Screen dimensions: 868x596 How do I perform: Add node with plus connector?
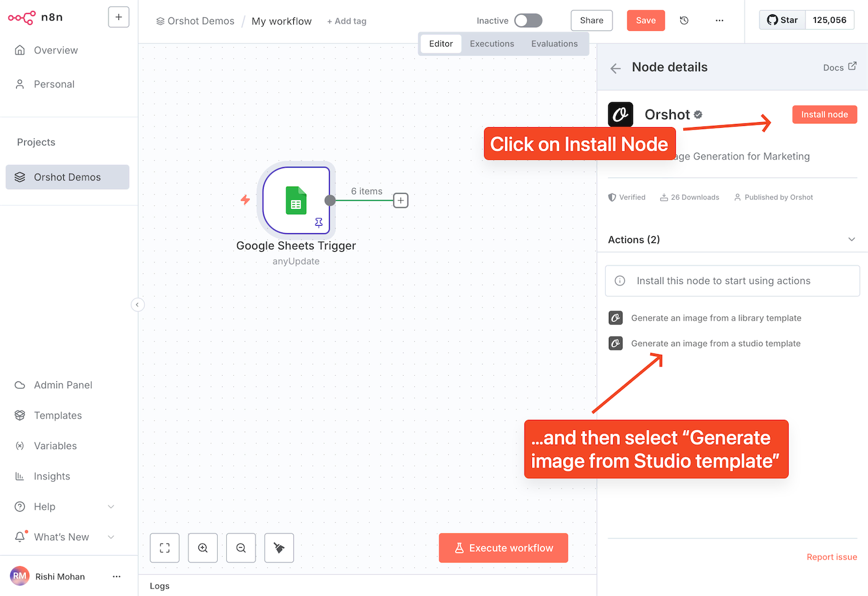401,200
